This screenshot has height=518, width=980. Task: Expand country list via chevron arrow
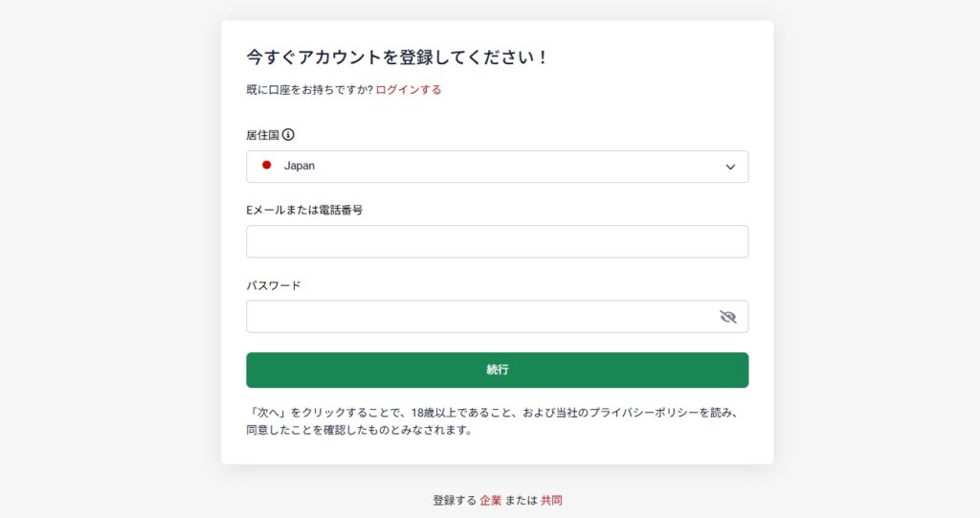pos(730,167)
